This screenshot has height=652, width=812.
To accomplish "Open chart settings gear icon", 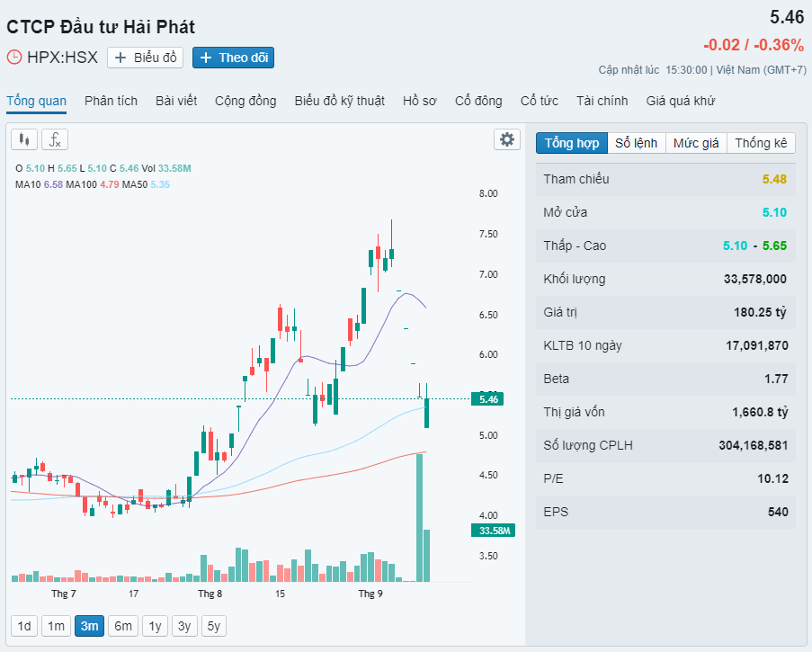I will click(x=507, y=139).
